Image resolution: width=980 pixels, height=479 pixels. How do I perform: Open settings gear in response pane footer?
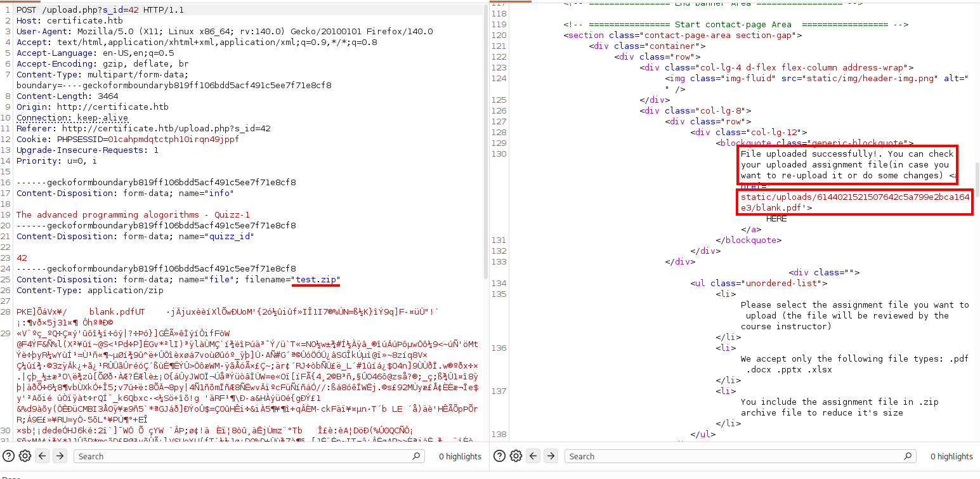click(516, 456)
